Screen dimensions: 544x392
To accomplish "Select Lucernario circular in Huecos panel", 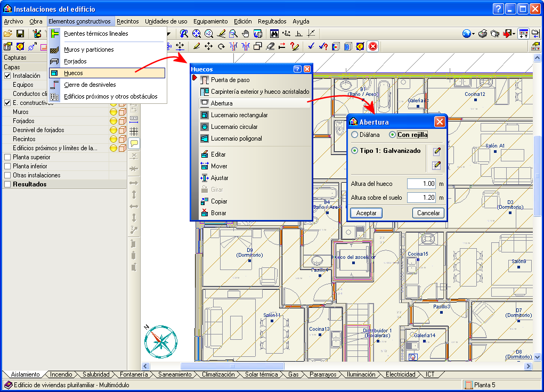I will (234, 127).
